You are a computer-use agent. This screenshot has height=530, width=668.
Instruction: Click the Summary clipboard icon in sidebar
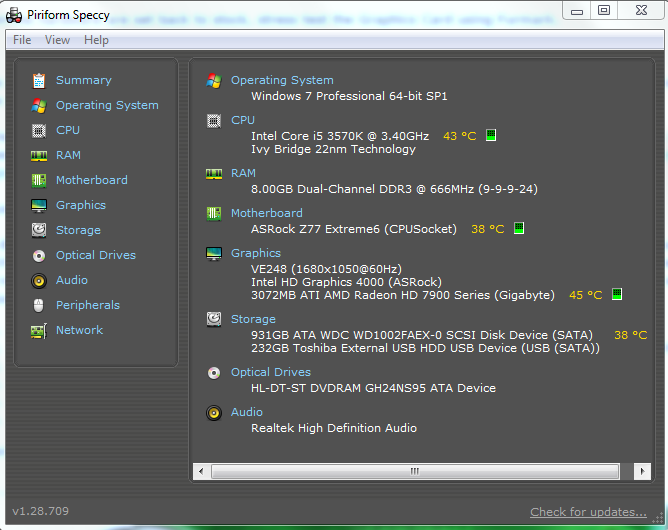click(39, 81)
